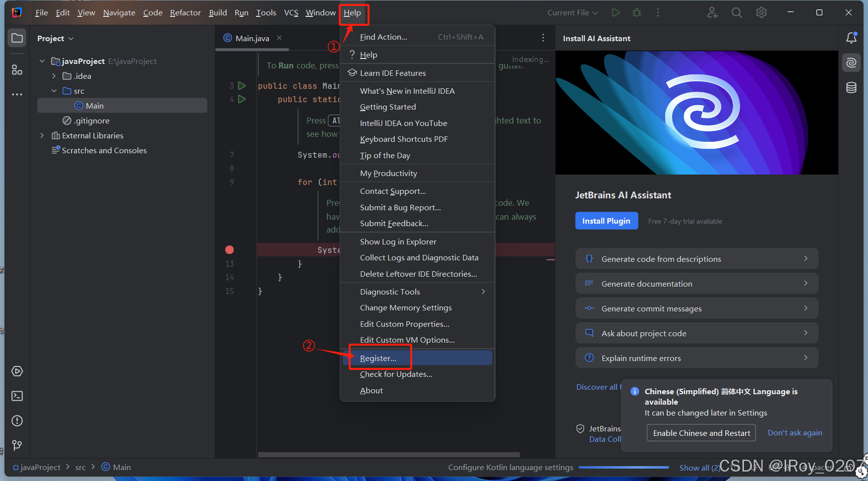Open the Refactor menu
The height and width of the screenshot is (481, 868).
185,12
